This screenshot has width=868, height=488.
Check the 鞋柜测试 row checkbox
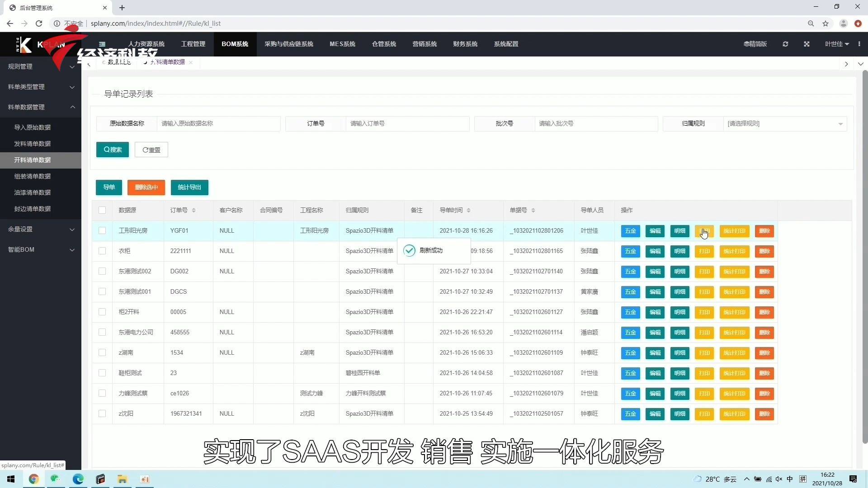(102, 373)
